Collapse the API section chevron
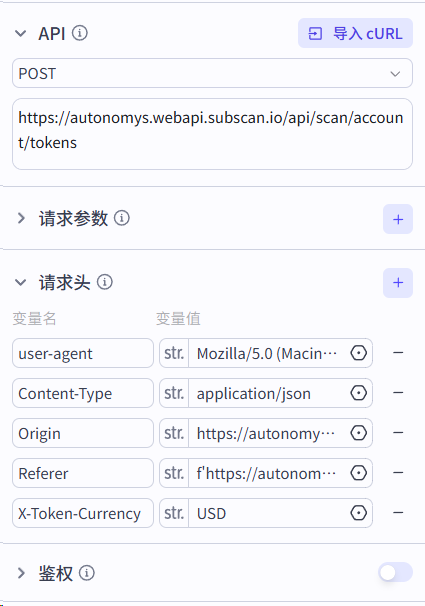Image resolution: width=425 pixels, height=606 pixels. (x=20, y=34)
